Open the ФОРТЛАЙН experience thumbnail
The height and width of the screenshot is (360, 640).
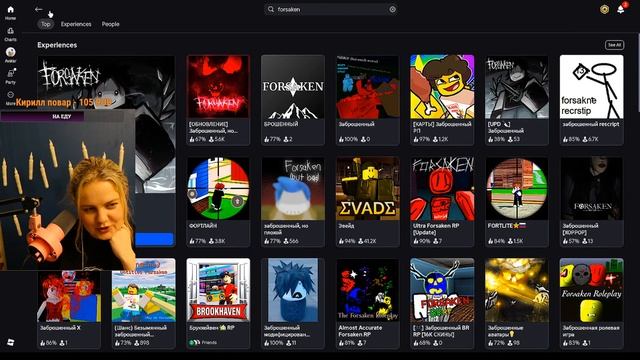point(218,189)
